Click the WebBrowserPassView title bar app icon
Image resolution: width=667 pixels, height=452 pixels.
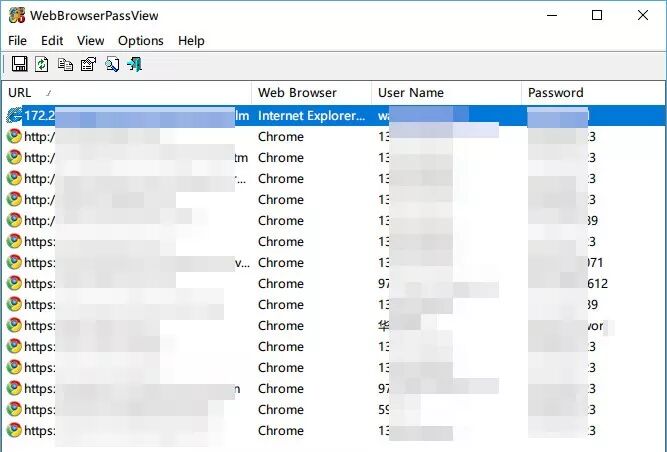coord(17,16)
